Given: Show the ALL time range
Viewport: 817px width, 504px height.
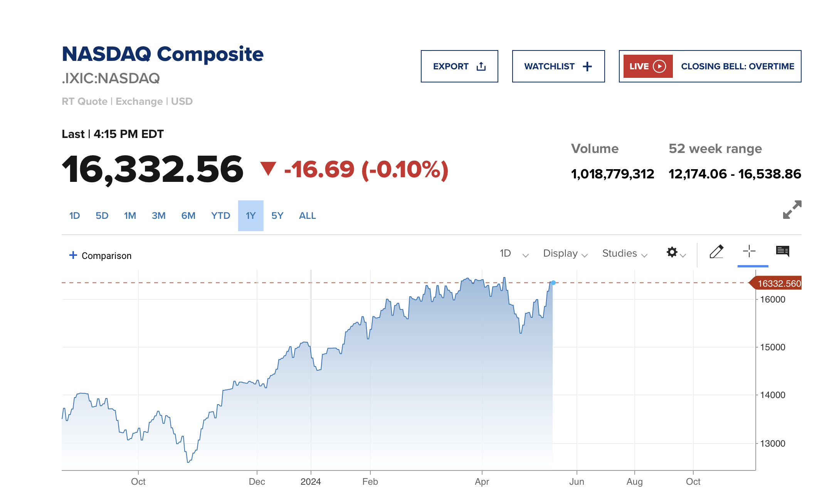Looking at the screenshot, I should [307, 216].
